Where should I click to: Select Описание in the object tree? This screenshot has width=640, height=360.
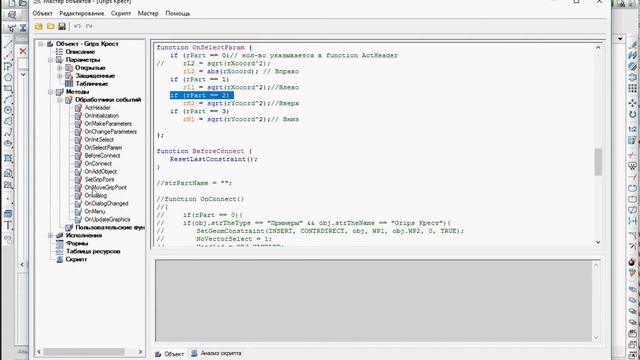80,52
